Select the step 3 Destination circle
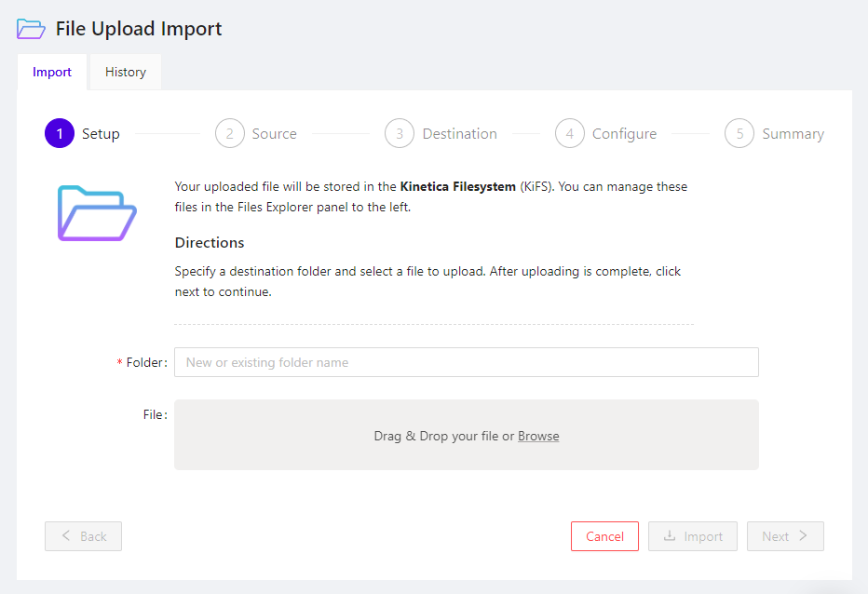This screenshot has height=594, width=868. tap(400, 133)
